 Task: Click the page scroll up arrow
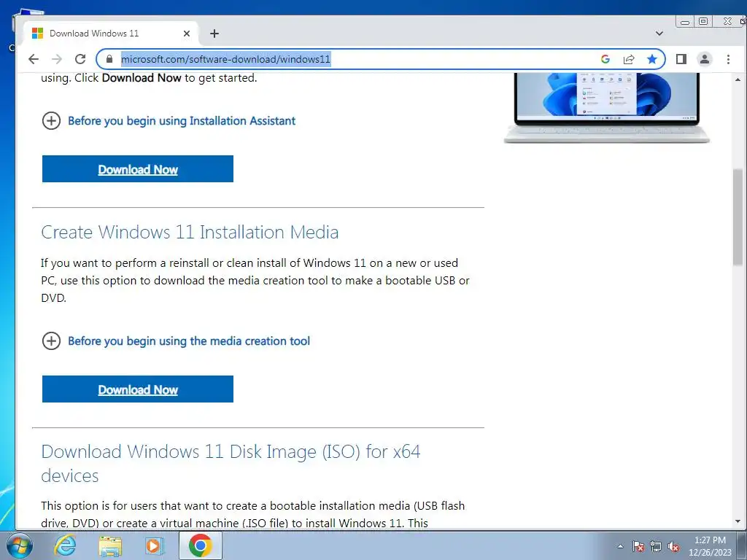pyautogui.click(x=738, y=79)
